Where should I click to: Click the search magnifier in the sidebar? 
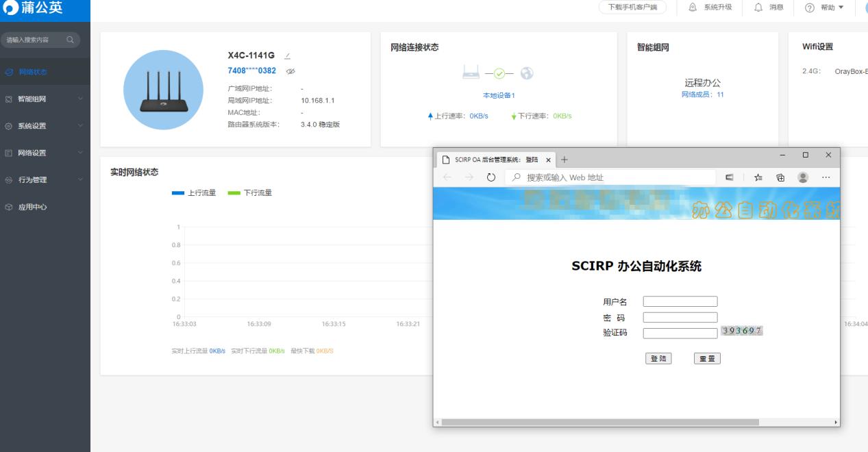tap(69, 40)
